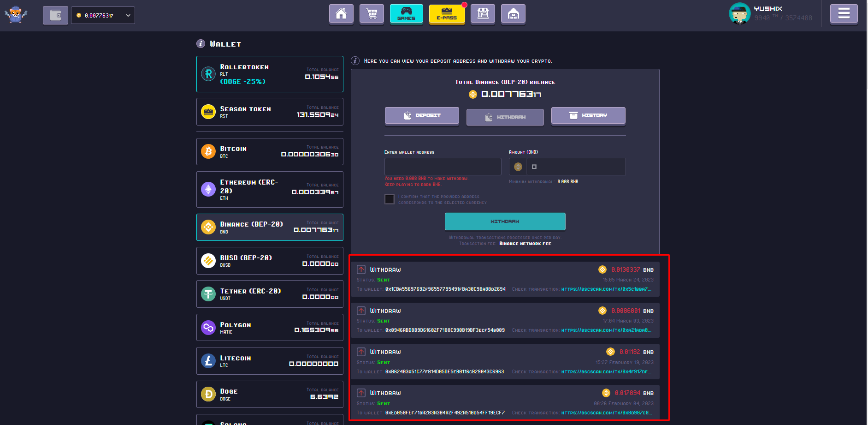Viewport: 868px width, 425px height.
Task: Click the Tether coin icon
Action: [208, 294]
